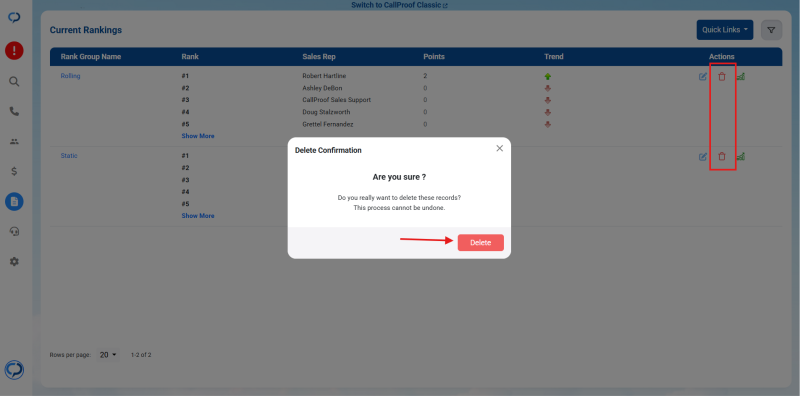
Task: Open the Quick Links dropdown
Action: (x=725, y=30)
